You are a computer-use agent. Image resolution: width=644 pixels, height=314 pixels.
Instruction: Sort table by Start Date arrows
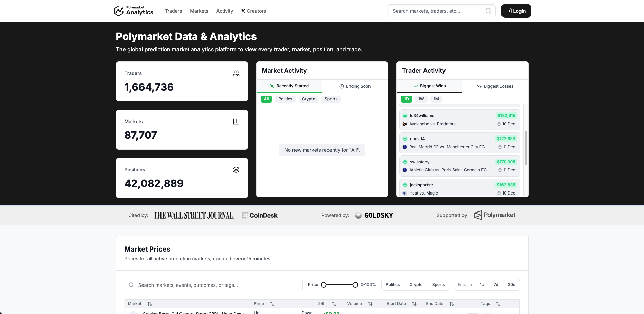pos(414,304)
